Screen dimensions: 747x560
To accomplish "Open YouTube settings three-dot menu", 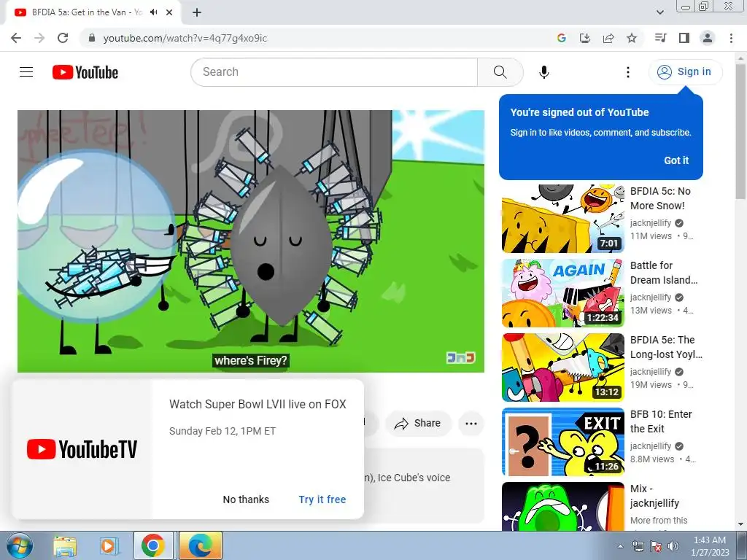I will pyautogui.click(x=628, y=72).
